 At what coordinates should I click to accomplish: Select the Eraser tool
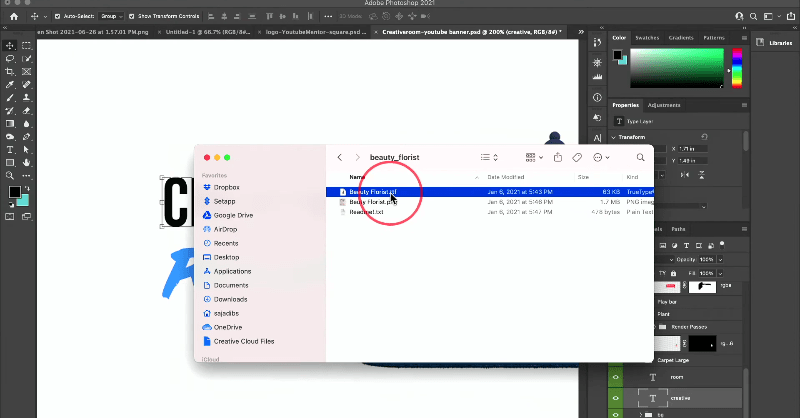pyautogui.click(x=27, y=111)
